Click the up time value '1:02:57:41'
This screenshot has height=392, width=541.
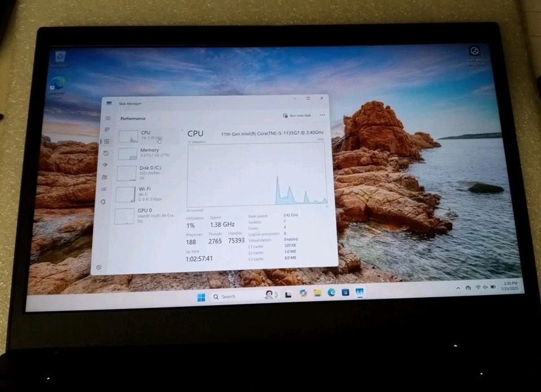(199, 259)
